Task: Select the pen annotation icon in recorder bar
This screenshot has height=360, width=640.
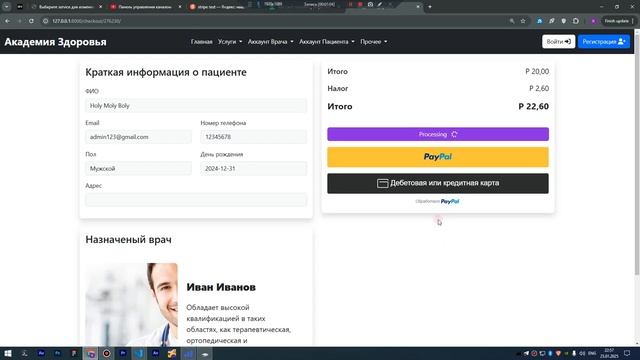Action: pos(380,4)
